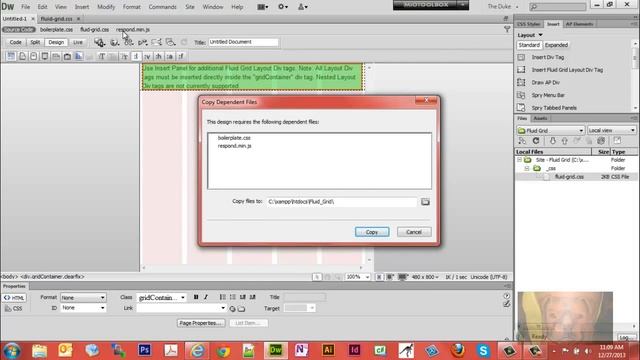This screenshot has height=360, width=640.
Task: Open the workspace layout switcher dropdown
Action: coord(262,7)
